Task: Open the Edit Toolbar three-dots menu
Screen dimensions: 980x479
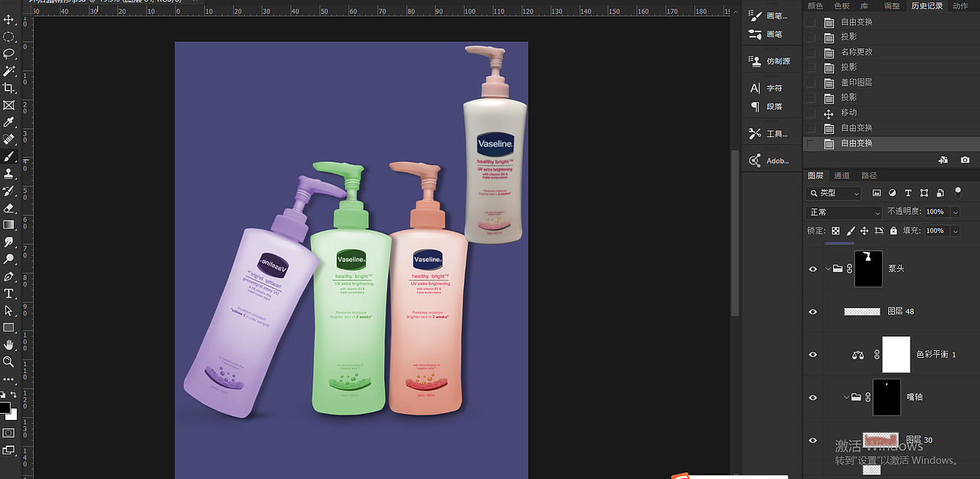Action: [9, 379]
